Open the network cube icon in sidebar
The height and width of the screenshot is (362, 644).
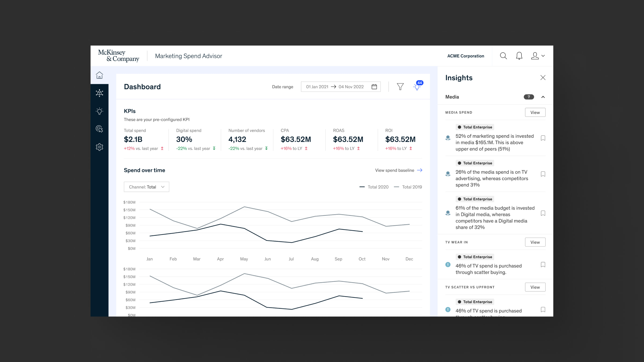coord(100,93)
